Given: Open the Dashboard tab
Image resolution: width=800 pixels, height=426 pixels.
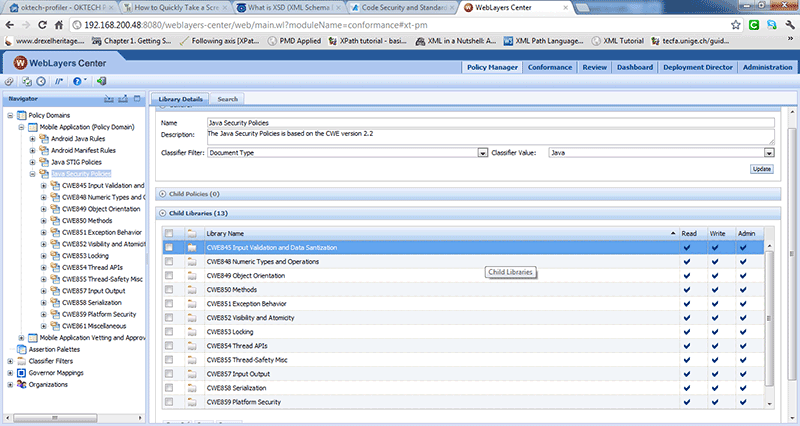Looking at the screenshot, I should (635, 67).
